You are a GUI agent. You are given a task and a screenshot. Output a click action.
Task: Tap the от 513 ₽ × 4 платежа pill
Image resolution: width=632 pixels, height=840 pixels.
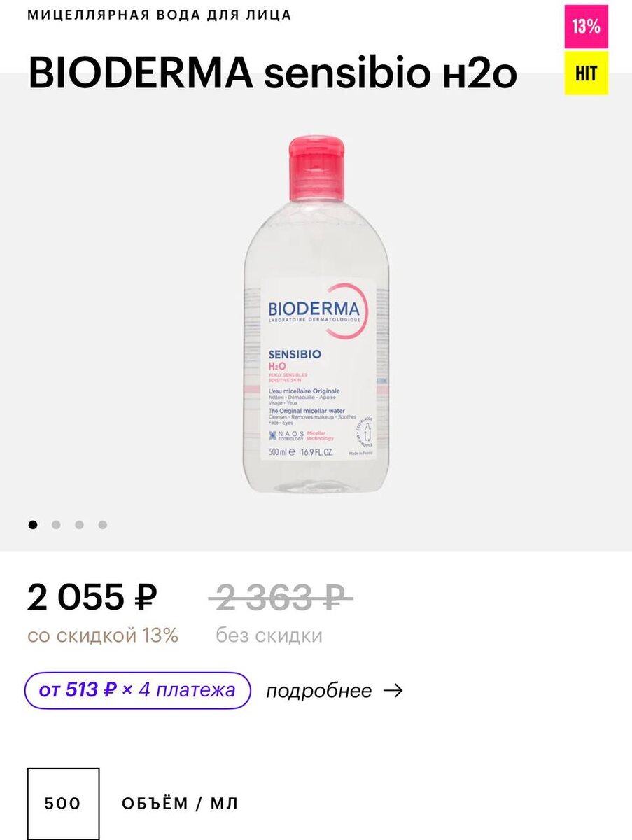[137, 690]
